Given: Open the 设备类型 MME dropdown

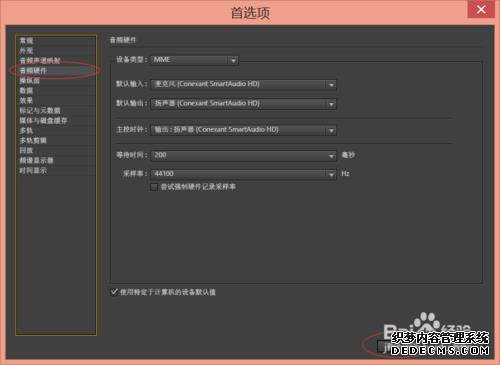Looking at the screenshot, I should (194, 60).
